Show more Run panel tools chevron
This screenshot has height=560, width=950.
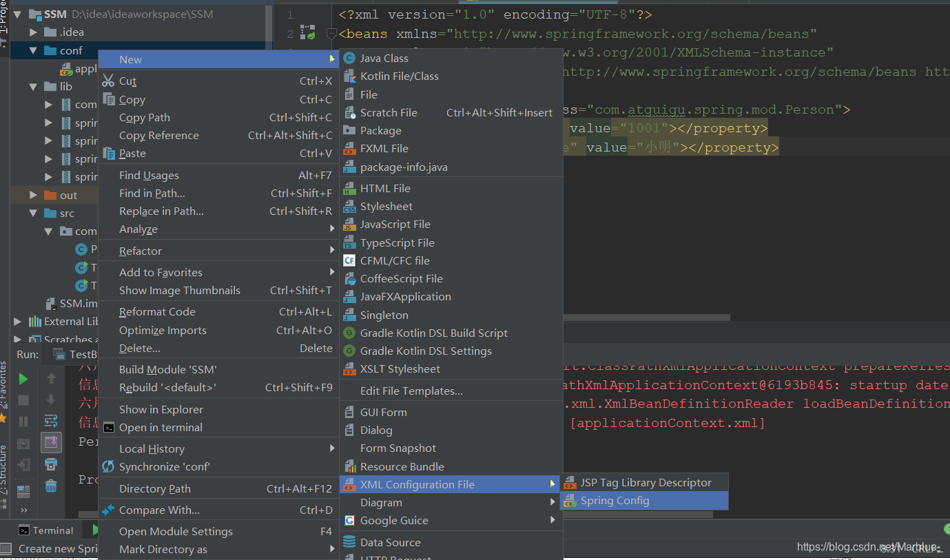pos(23,510)
